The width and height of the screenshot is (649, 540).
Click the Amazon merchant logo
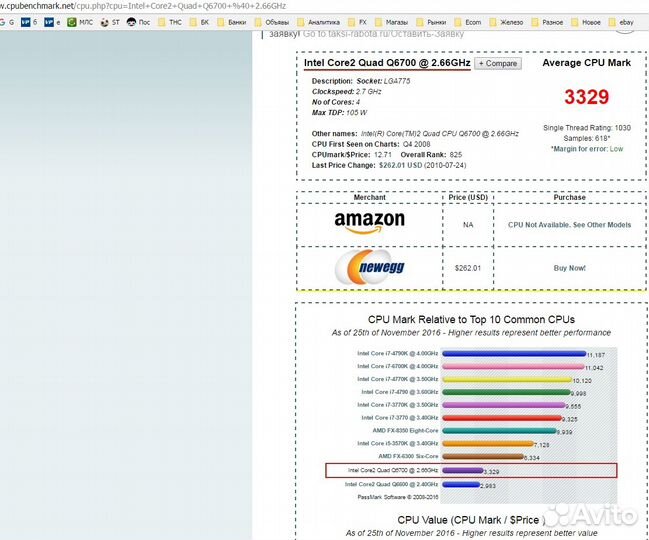tap(369, 222)
